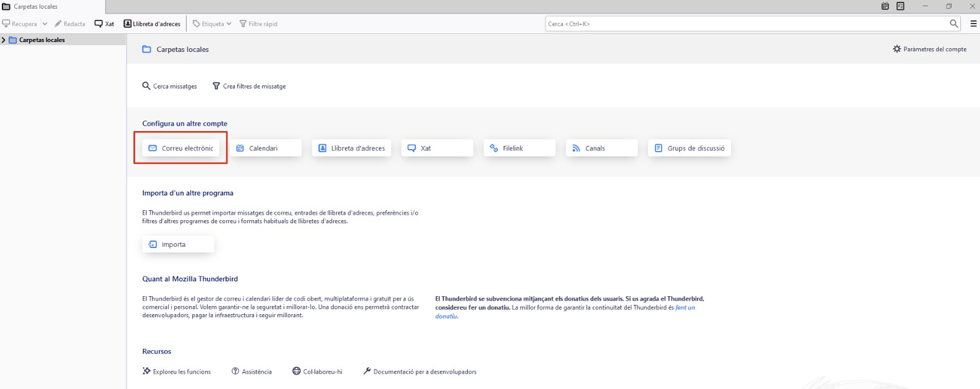Screen dimensions: 980x389
Task: Restore down the Thunderbird window
Action: [948, 6]
